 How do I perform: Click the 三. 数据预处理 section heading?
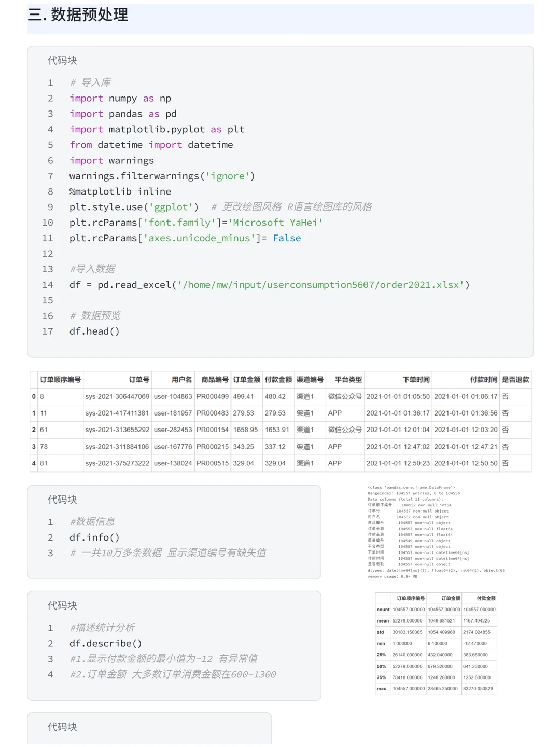[x=78, y=15]
